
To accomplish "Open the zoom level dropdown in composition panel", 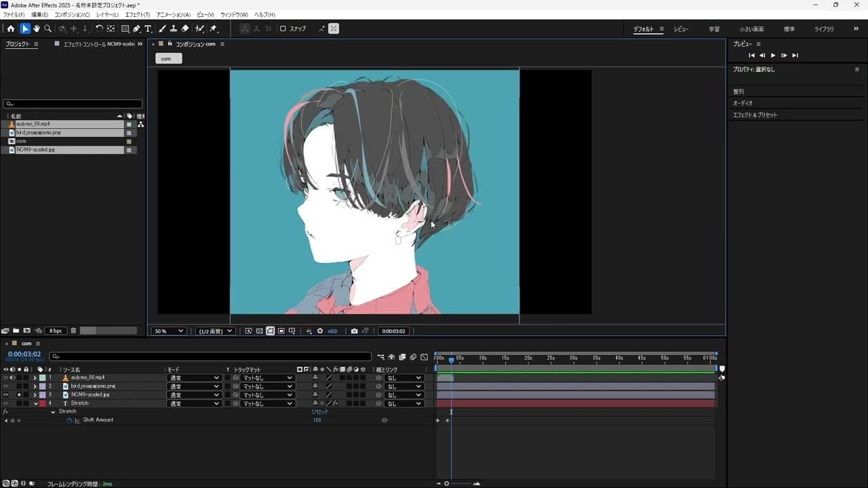I will [x=167, y=331].
